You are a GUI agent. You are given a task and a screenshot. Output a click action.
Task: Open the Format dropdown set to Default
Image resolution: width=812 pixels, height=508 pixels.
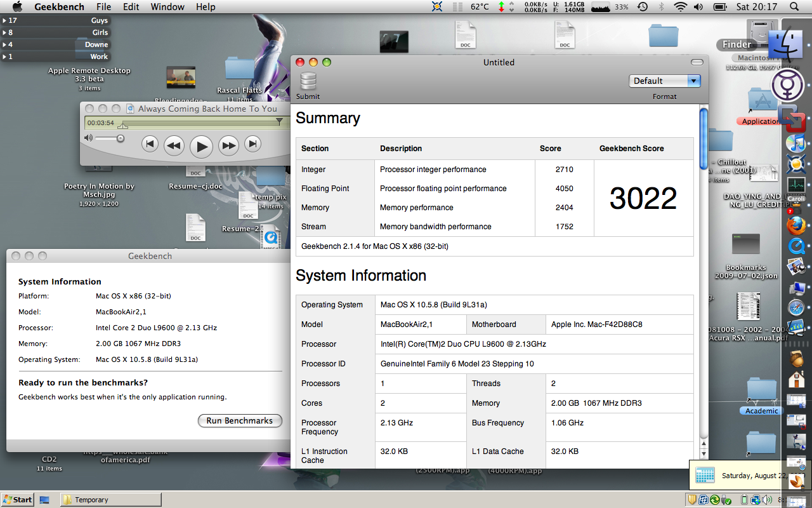coord(665,81)
